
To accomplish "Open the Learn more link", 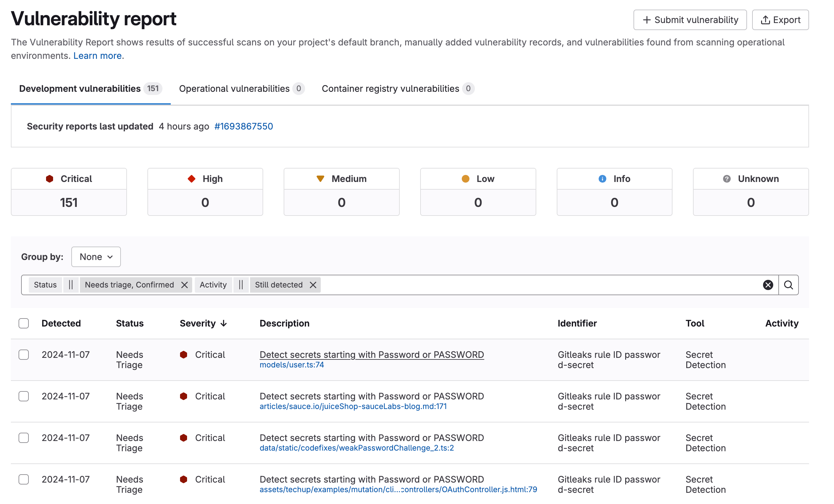I will [98, 56].
